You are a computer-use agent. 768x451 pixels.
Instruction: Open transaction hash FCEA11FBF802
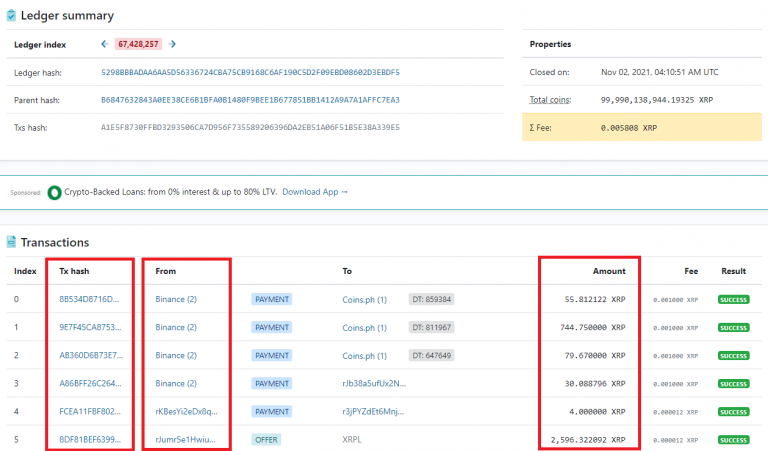[89, 411]
